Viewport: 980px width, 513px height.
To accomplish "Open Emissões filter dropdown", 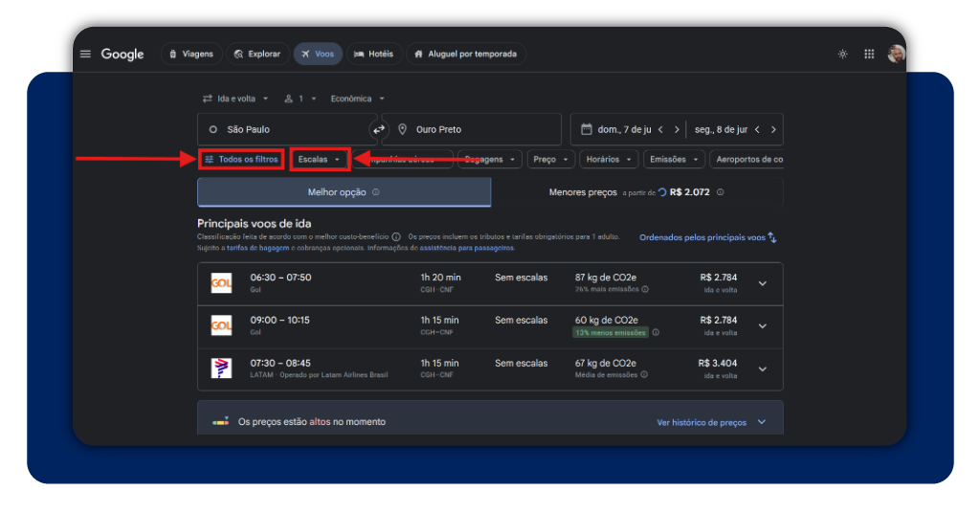I will (x=674, y=159).
